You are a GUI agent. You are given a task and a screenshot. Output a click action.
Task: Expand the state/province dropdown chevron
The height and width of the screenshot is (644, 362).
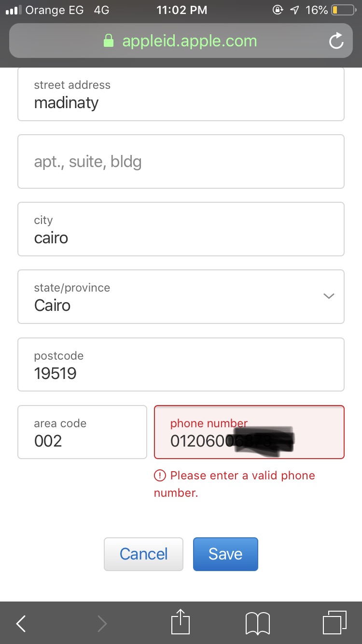click(329, 296)
